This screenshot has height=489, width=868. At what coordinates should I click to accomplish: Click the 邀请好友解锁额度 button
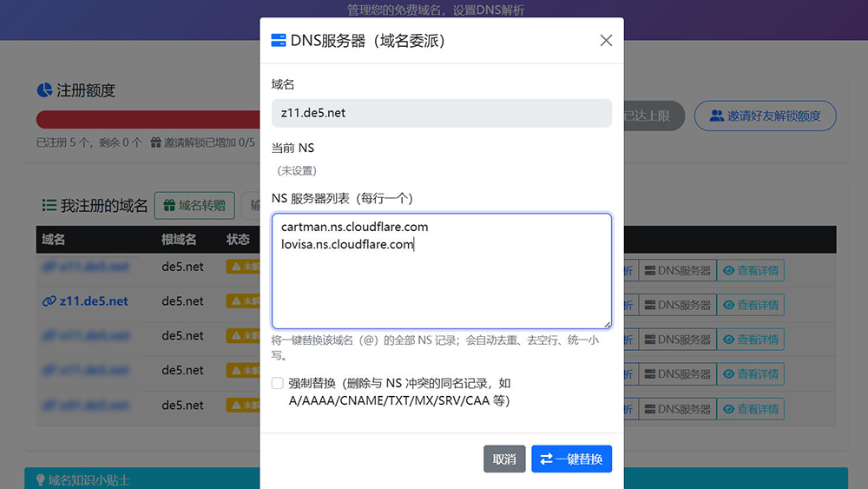[765, 116]
